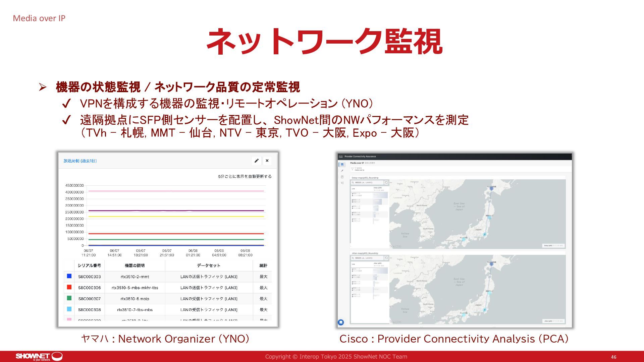
Task: Click the filter funnel icon under Media over IP
Action: [x=352, y=169]
